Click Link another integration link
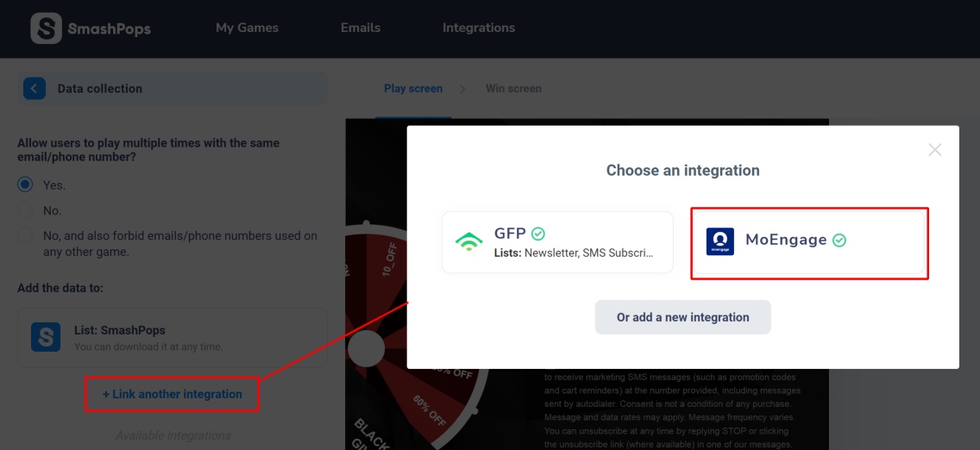980x450 pixels. tap(173, 395)
